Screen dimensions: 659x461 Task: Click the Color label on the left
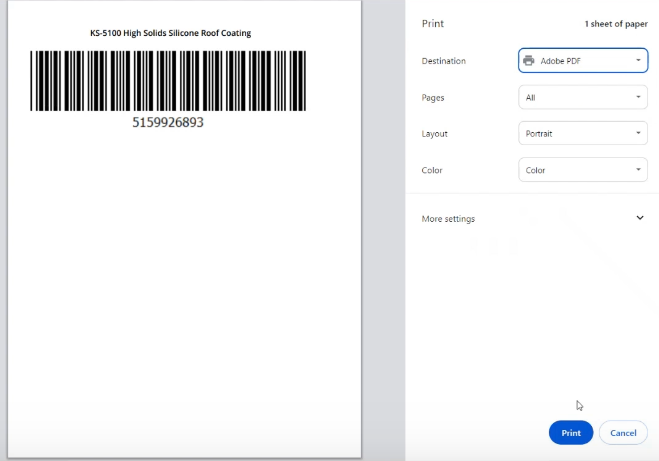(x=432, y=170)
